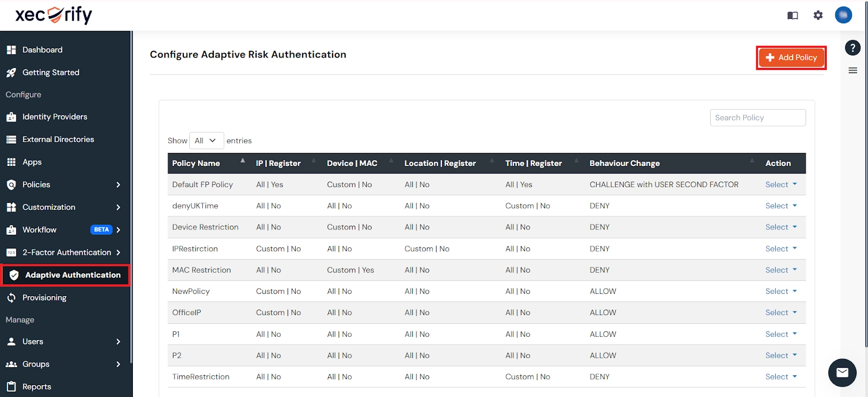Image resolution: width=868 pixels, height=397 pixels.
Task: Click the Customization icon
Action: (11, 207)
